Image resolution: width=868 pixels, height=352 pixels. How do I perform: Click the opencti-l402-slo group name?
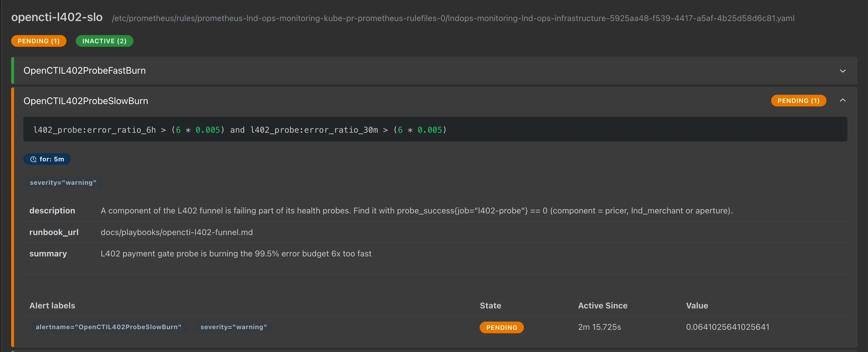(57, 17)
